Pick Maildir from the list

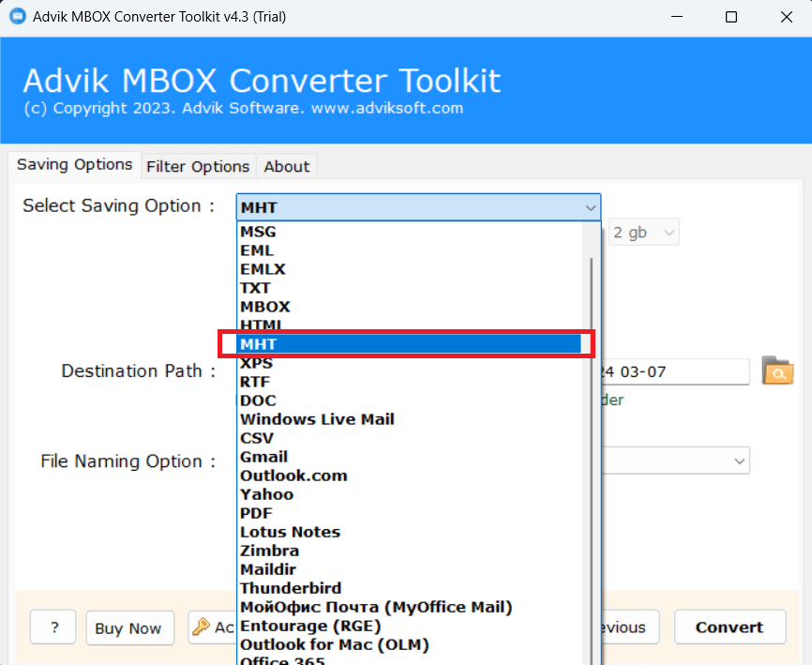409,569
